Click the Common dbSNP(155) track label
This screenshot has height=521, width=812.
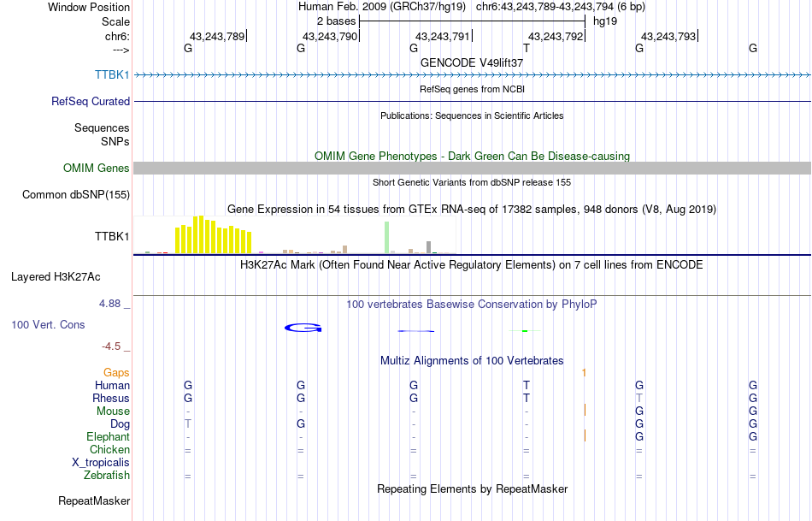(75, 194)
